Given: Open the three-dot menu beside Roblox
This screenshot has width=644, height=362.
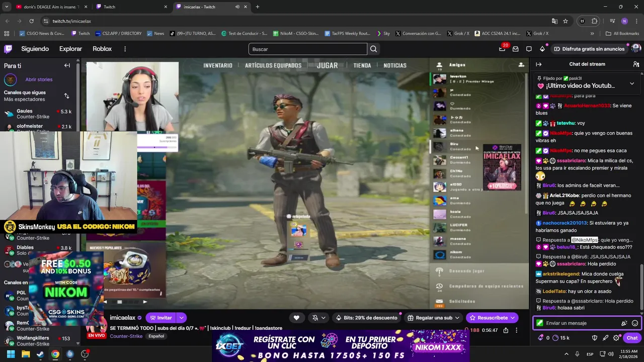Looking at the screenshot, I should (x=125, y=49).
